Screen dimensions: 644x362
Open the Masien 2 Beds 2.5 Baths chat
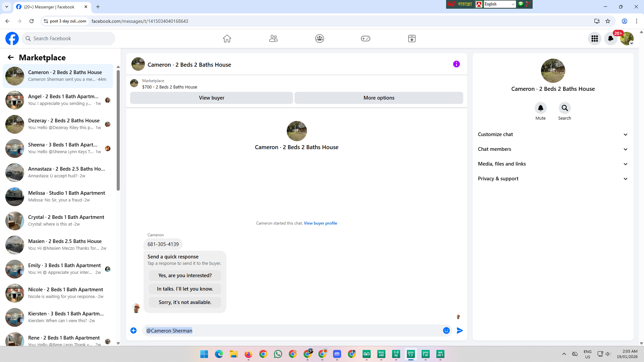58,245
